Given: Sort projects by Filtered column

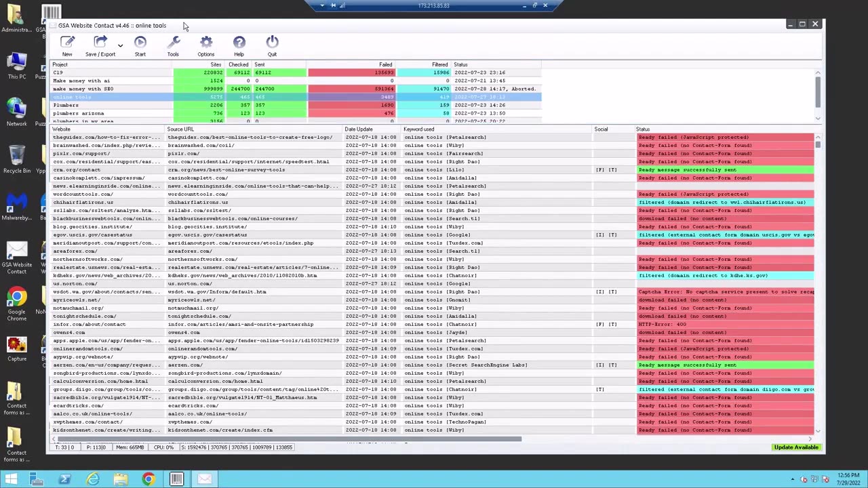Looking at the screenshot, I should click(x=424, y=64).
